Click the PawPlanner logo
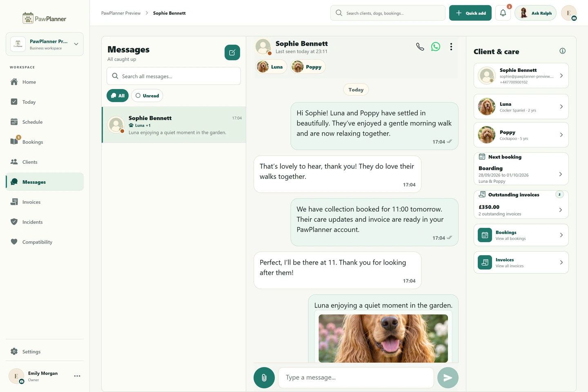588x392 pixels. click(45, 18)
